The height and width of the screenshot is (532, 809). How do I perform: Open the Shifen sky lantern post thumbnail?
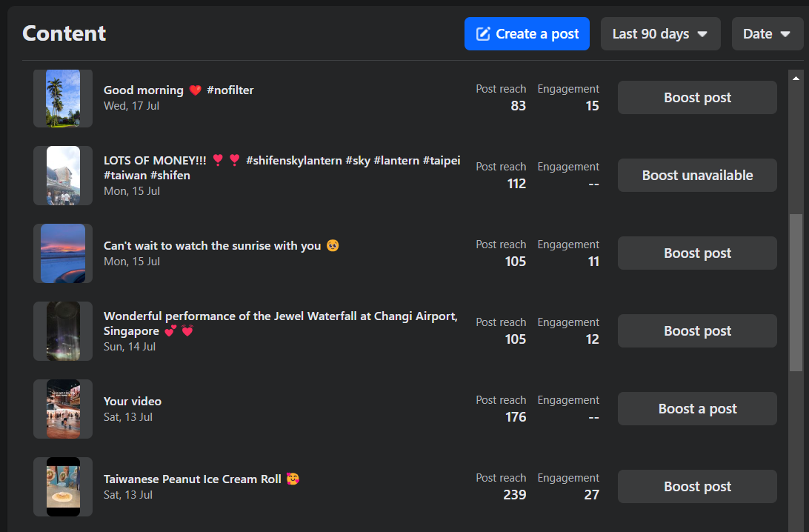[x=63, y=176]
